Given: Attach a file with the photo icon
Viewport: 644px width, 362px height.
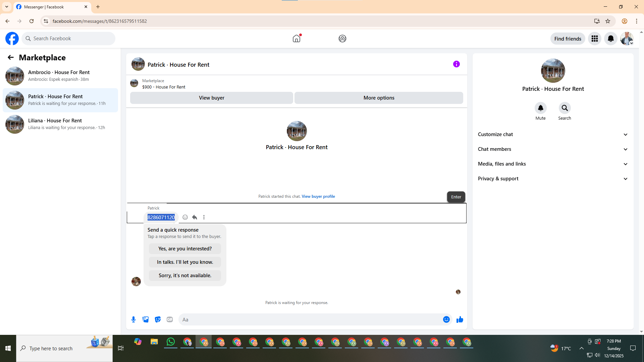Looking at the screenshot, I should 146,319.
